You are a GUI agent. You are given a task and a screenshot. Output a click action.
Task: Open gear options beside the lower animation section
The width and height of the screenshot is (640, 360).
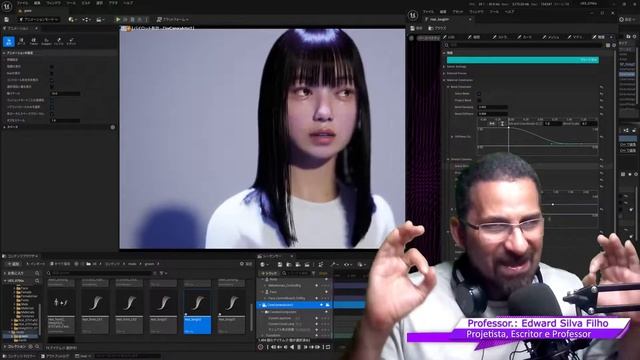coord(113,127)
